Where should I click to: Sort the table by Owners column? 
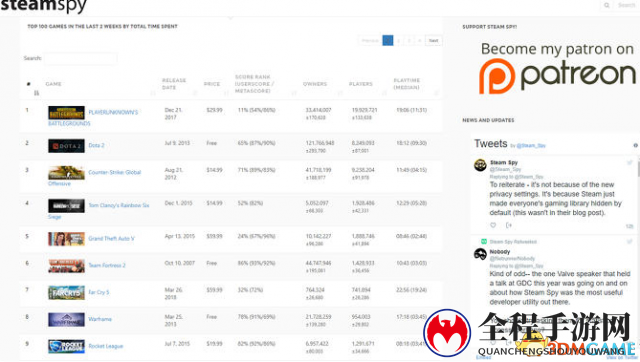pyautogui.click(x=315, y=84)
